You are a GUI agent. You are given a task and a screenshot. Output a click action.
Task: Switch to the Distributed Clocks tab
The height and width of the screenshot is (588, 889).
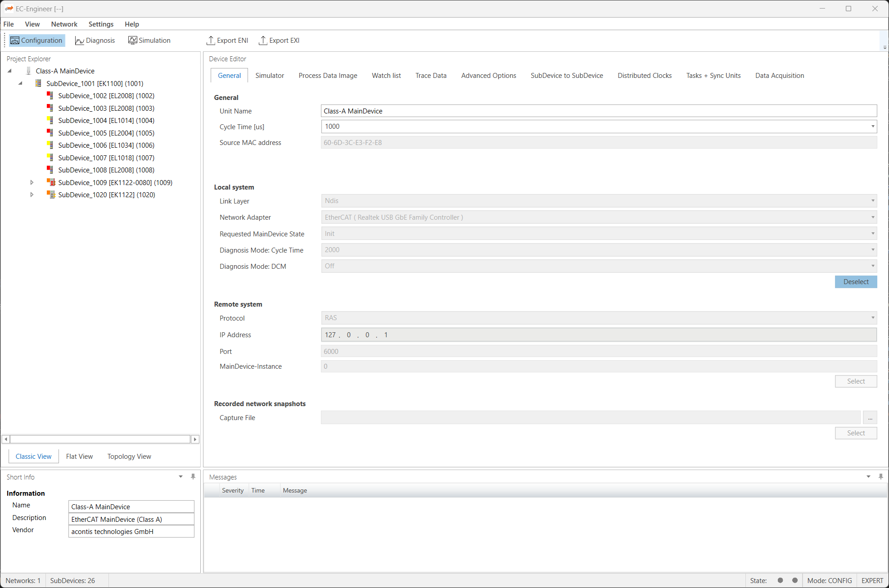644,76
